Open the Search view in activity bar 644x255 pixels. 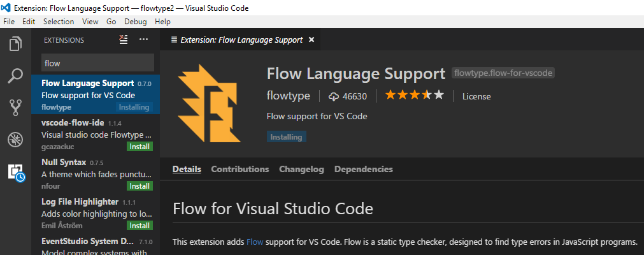(x=15, y=76)
